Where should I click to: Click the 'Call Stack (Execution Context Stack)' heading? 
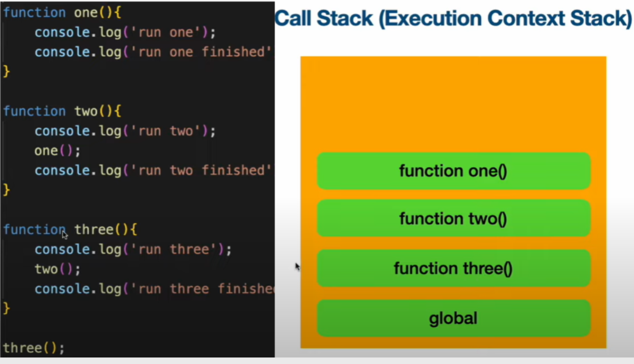click(453, 19)
